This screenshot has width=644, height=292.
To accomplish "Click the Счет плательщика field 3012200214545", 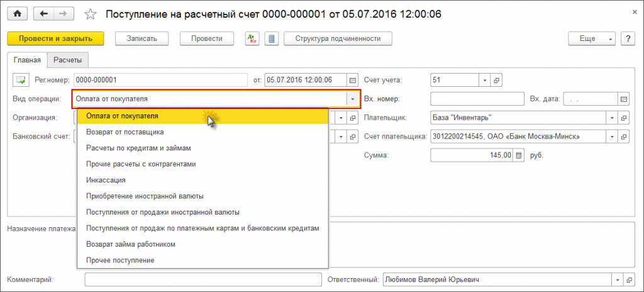I will click(x=518, y=137).
